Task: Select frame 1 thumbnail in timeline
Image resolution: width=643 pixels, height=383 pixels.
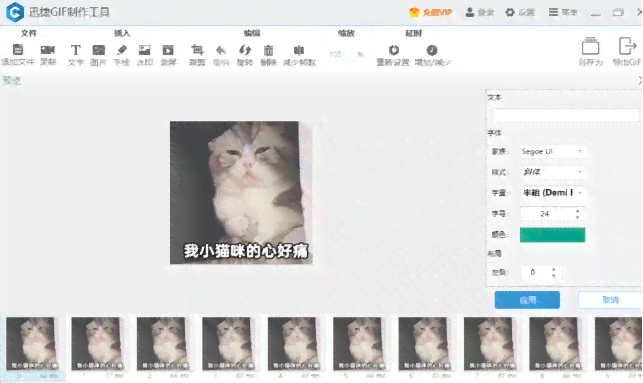Action: (98, 344)
